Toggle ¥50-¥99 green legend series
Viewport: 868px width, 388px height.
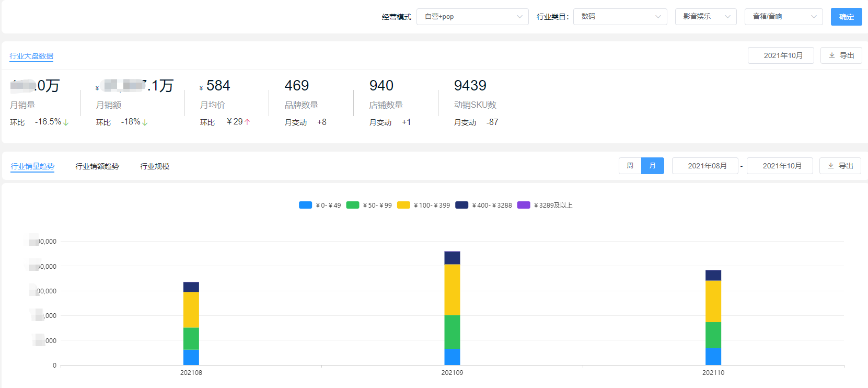353,205
